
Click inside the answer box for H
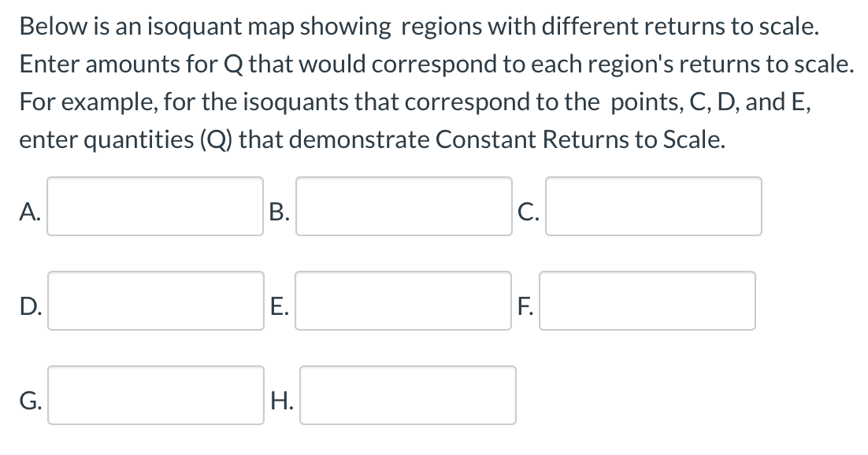point(408,396)
